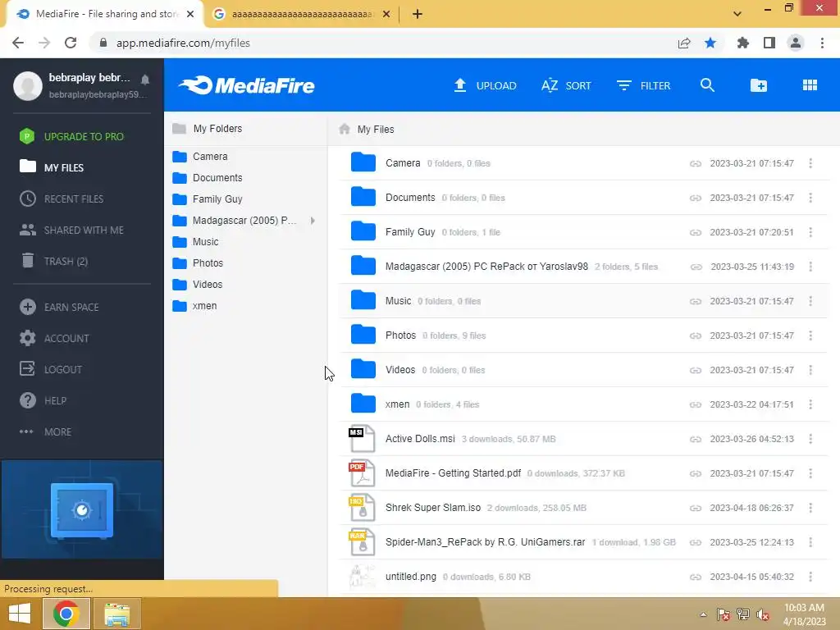This screenshot has width=840, height=630.
Task: Open options menu for Documents row
Action: click(x=810, y=198)
